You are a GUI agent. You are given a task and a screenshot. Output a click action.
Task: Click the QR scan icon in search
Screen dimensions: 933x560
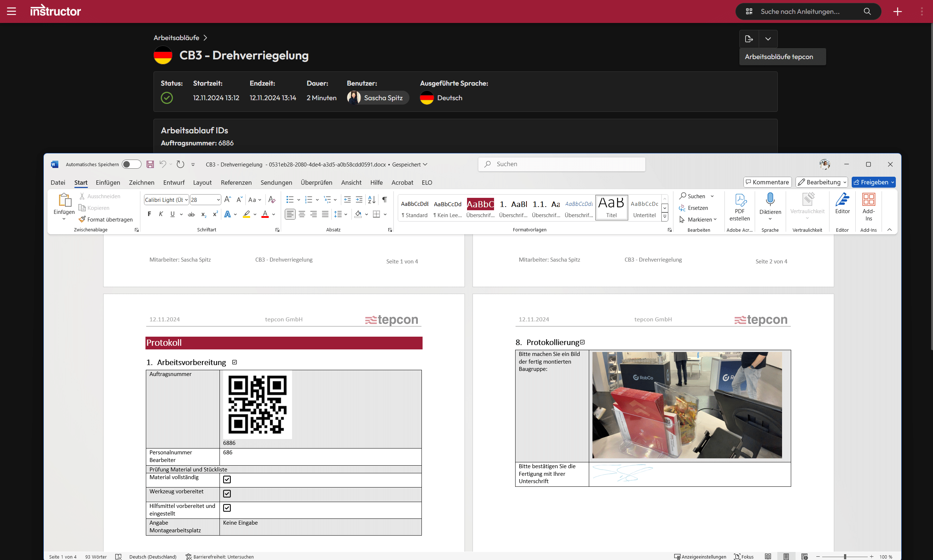tap(749, 11)
